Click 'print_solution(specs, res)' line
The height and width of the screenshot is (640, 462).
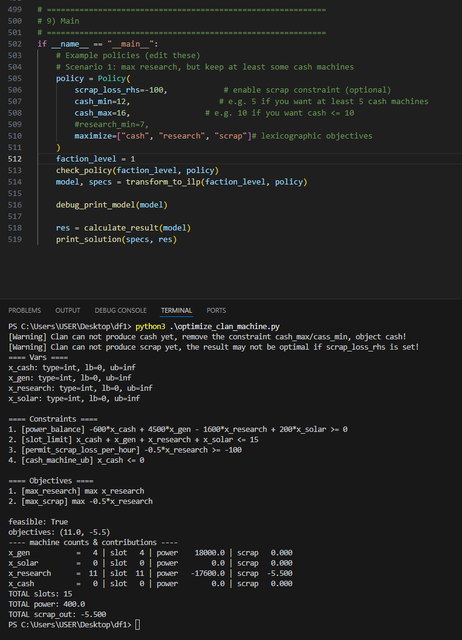pyautogui.click(x=116, y=239)
